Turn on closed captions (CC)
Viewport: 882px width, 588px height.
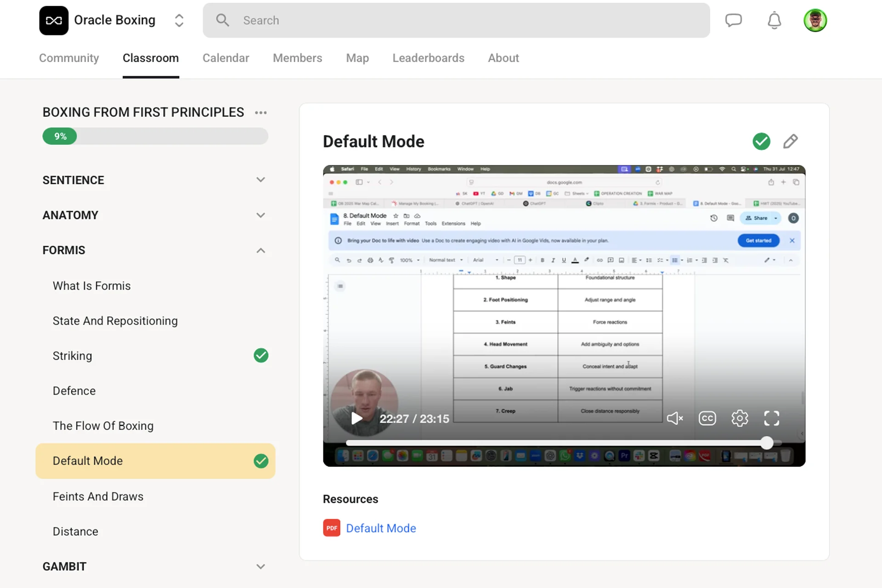707,418
